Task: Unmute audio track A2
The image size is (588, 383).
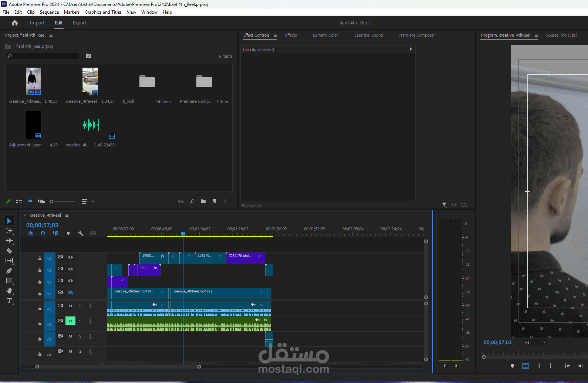Action: coord(70,321)
